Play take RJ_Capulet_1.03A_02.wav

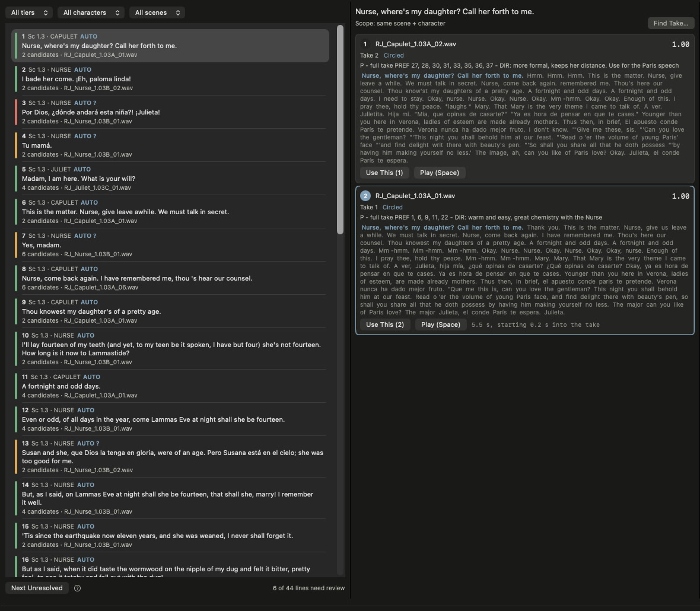tap(440, 173)
